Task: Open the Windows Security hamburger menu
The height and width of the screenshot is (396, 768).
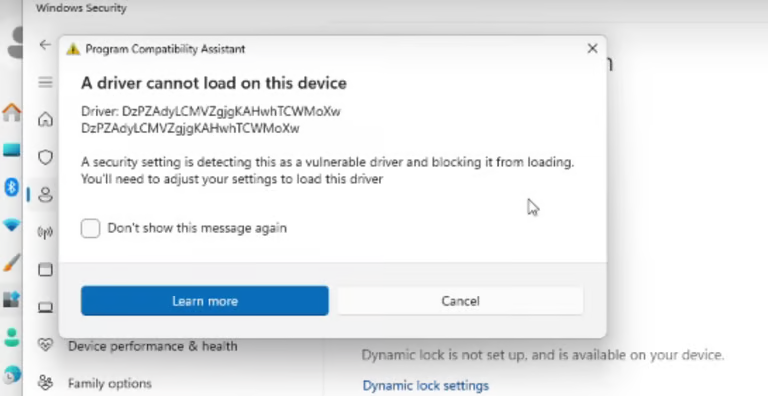Action: (46, 82)
